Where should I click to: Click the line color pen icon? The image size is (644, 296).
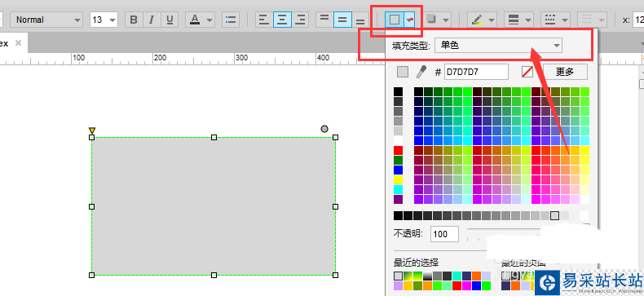(x=477, y=20)
